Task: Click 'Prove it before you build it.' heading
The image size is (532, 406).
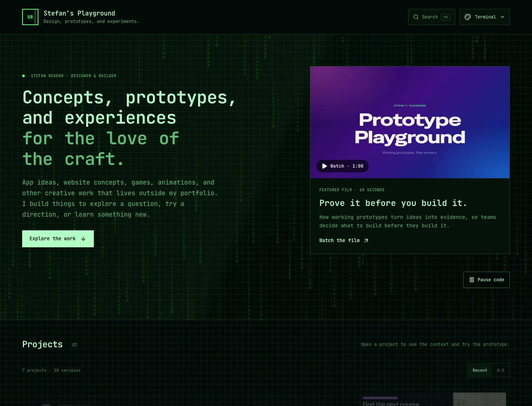Action: click(393, 203)
